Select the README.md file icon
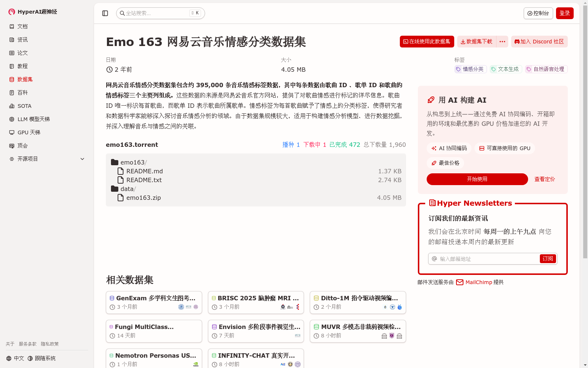The height and width of the screenshot is (368, 588). pyautogui.click(x=120, y=171)
